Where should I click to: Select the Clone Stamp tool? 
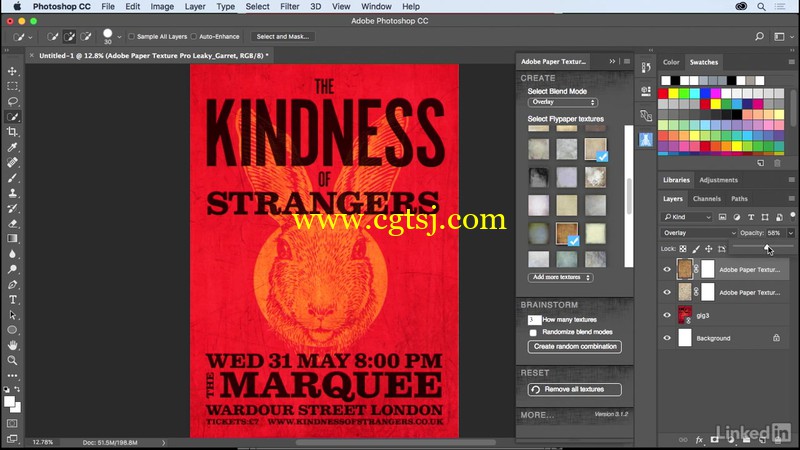(x=12, y=193)
